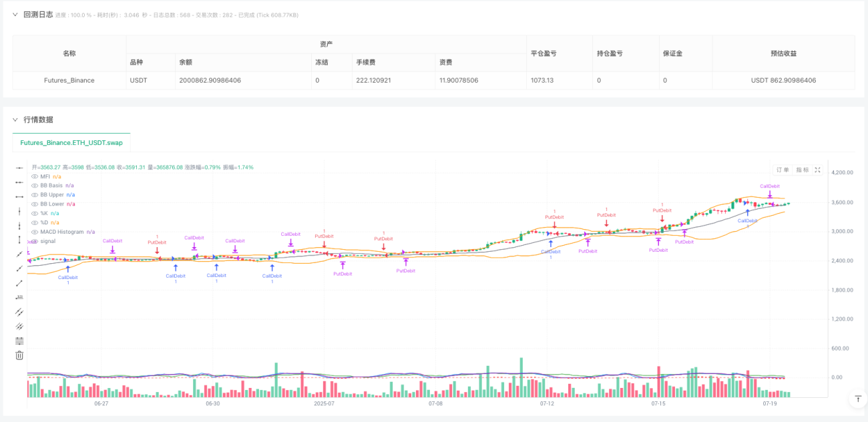
Task: Click the 4,200.00 price axis label
Action: 842,172
